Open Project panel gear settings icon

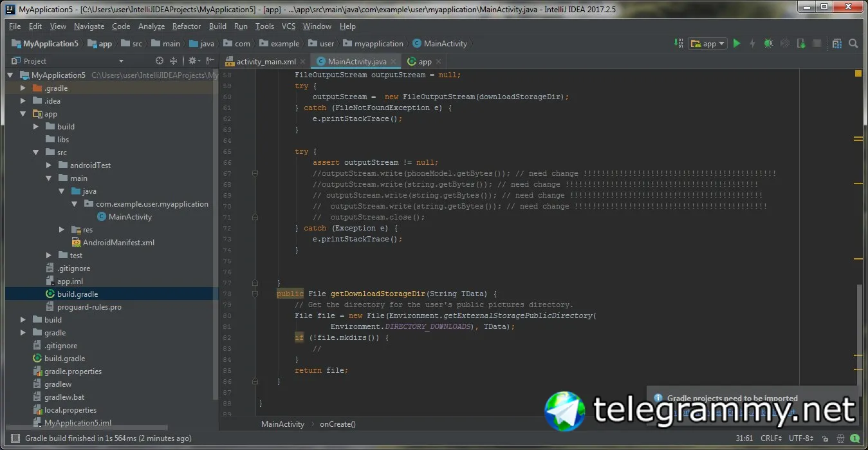193,61
